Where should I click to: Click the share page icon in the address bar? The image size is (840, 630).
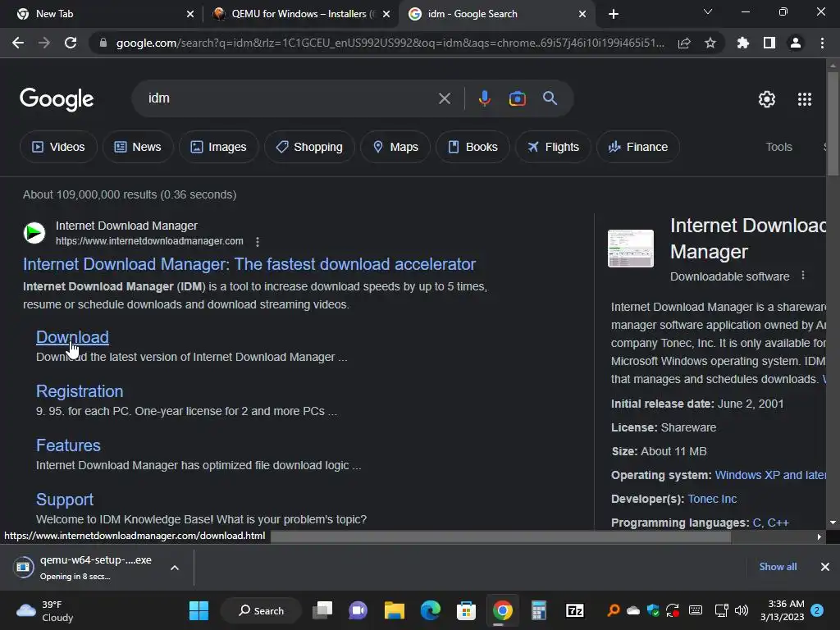684,43
